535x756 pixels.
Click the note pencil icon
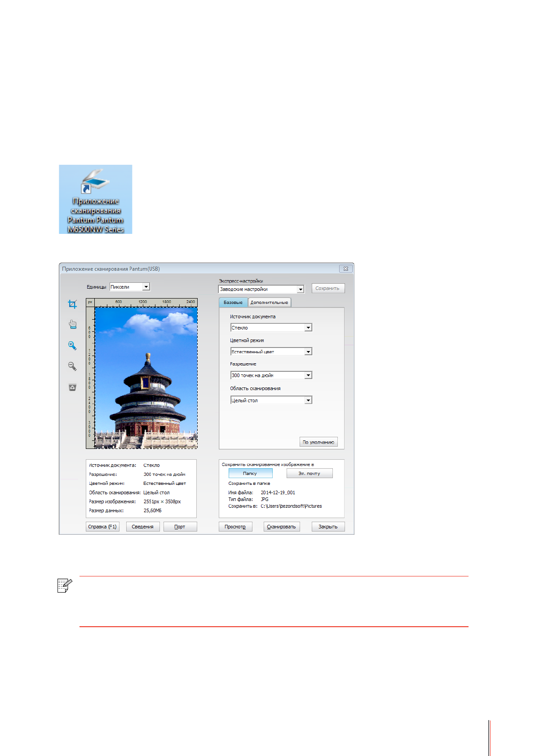65,585
